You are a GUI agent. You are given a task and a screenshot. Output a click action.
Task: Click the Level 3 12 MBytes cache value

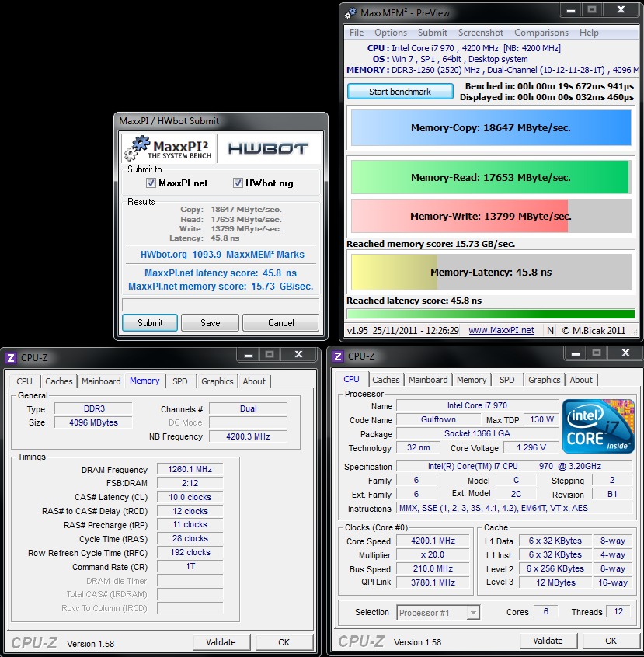555,582
